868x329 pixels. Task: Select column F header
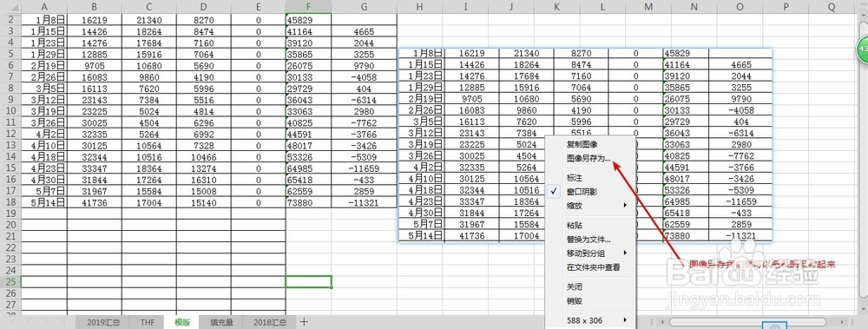point(308,6)
